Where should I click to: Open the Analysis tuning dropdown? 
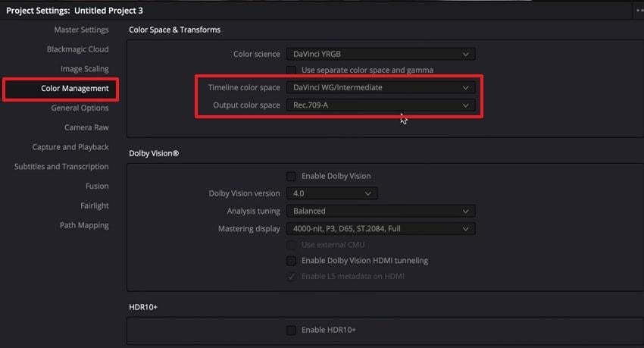pos(380,211)
